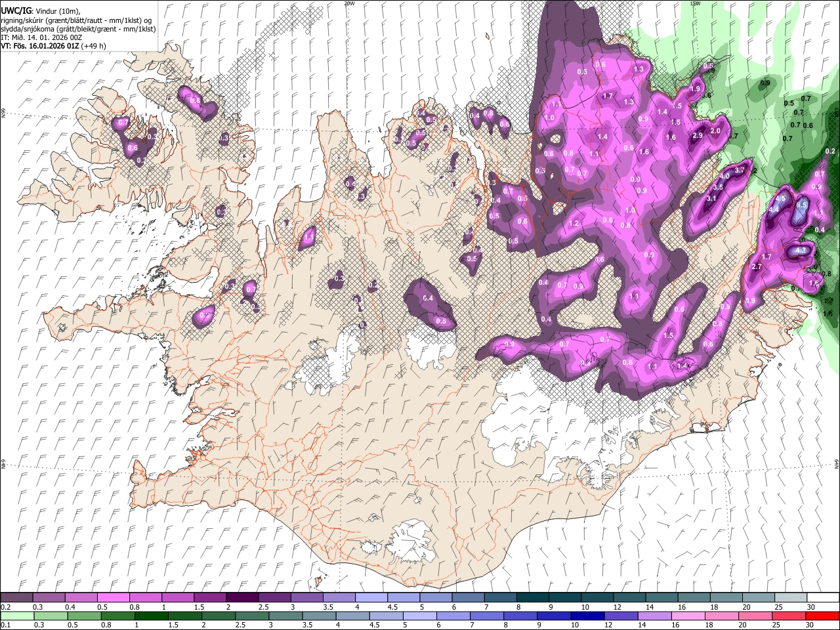Screen dimensions: 840x630
Task: Click the 4.0 snowfall value on the map
Action: [724, 177]
